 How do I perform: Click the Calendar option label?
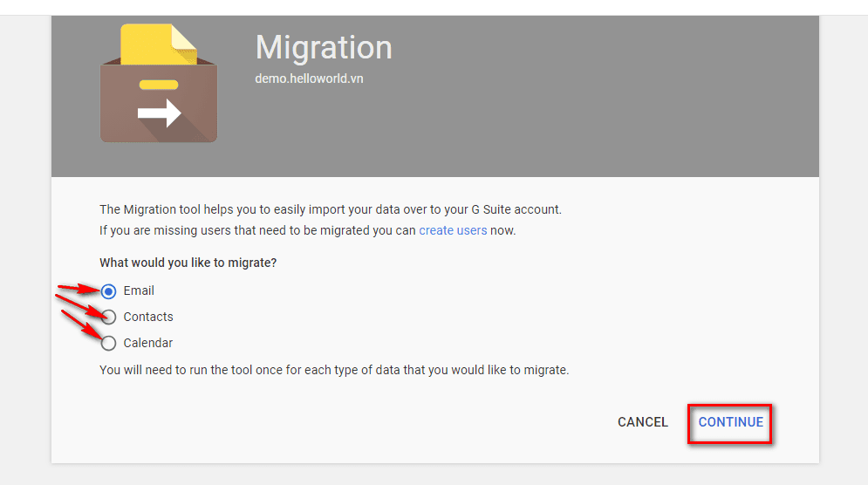click(148, 344)
